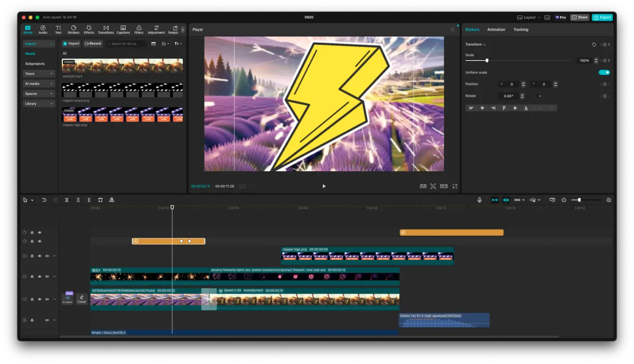Click the AI clipper tool
The image size is (634, 364).
pos(68,298)
